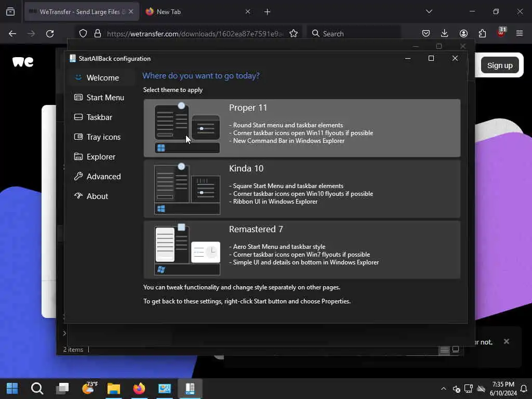The height and width of the screenshot is (399, 532).
Task: Open Task View on the taskbar
Action: click(62, 389)
